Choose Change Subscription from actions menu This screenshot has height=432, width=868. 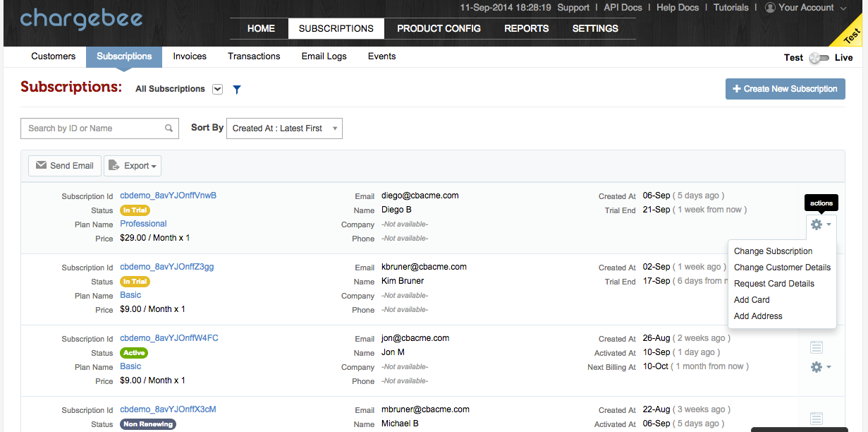pyautogui.click(x=773, y=251)
